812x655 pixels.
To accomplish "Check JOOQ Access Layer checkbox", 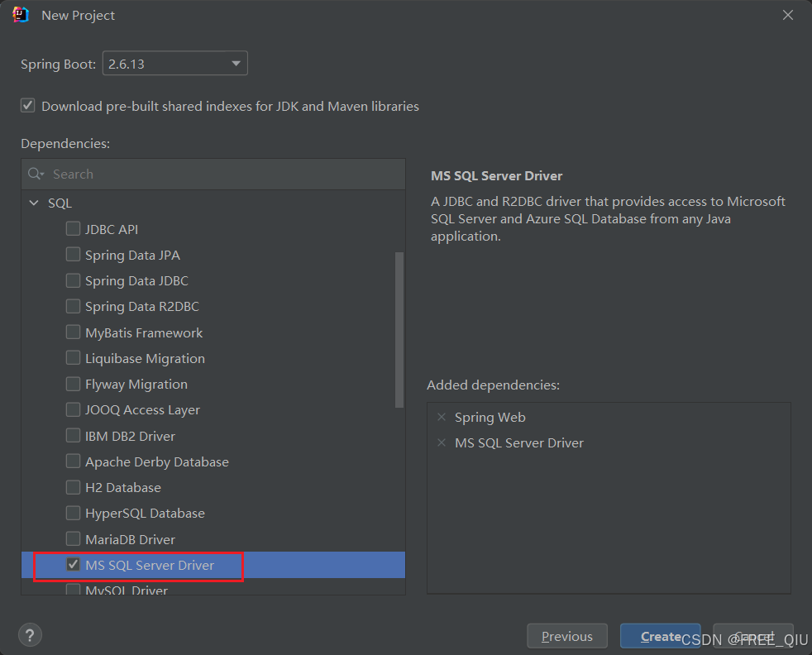I will point(73,409).
